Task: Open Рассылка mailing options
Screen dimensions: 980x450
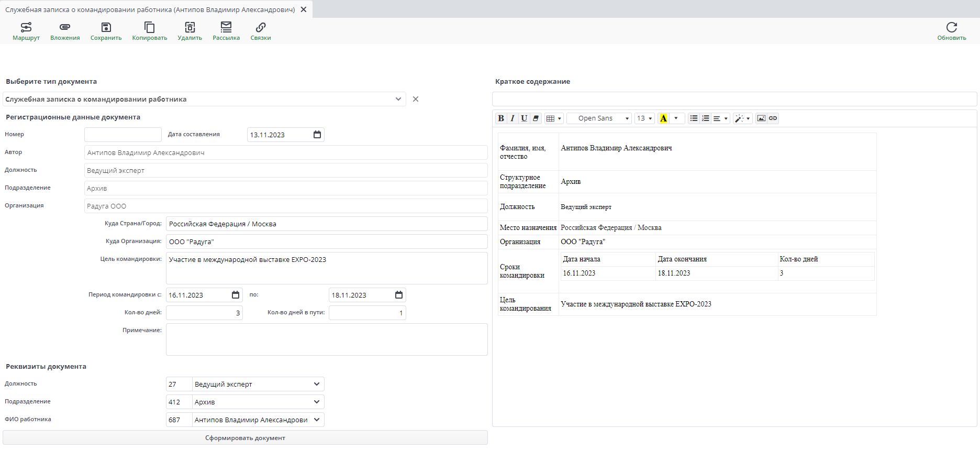Action: 226,31
